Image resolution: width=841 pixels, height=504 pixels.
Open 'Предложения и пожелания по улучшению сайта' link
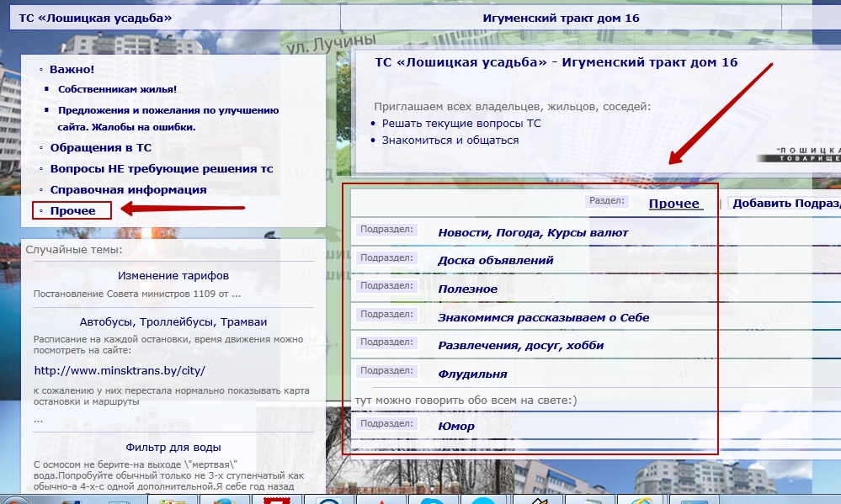(x=168, y=110)
